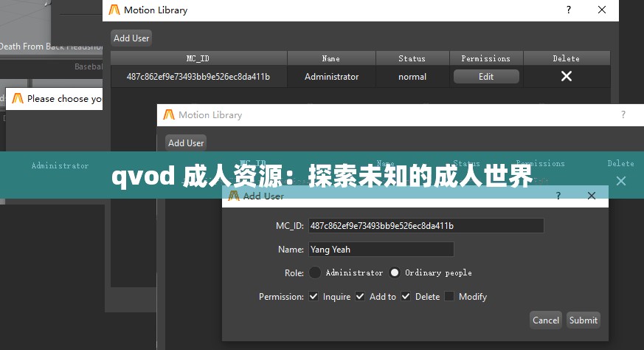Click Add User in the rearmost Motion Library window
This screenshot has width=644, height=350.
tap(131, 38)
